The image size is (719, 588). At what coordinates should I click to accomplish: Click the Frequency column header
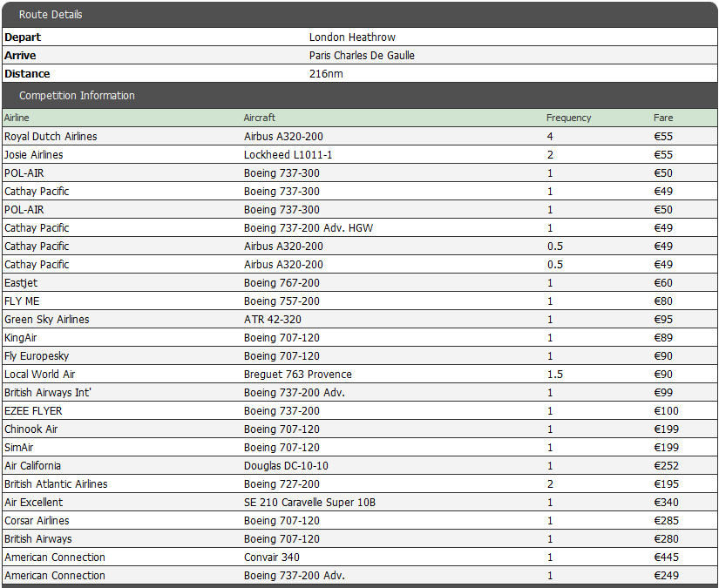click(x=568, y=118)
